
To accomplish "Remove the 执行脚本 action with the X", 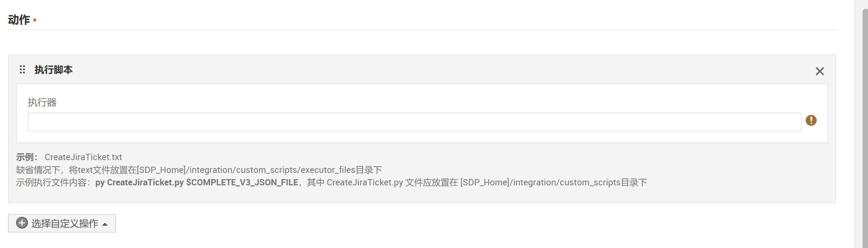I will tap(820, 71).
